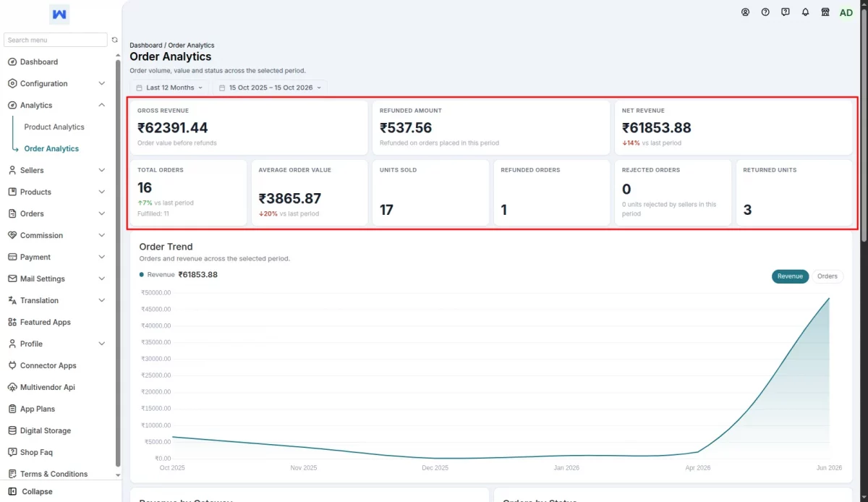Open the notifications bell icon
This screenshot has width=868, height=502.
pos(805,12)
